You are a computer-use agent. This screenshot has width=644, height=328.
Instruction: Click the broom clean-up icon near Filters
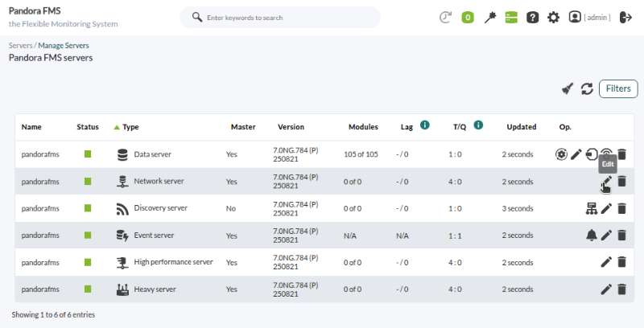[568, 88]
